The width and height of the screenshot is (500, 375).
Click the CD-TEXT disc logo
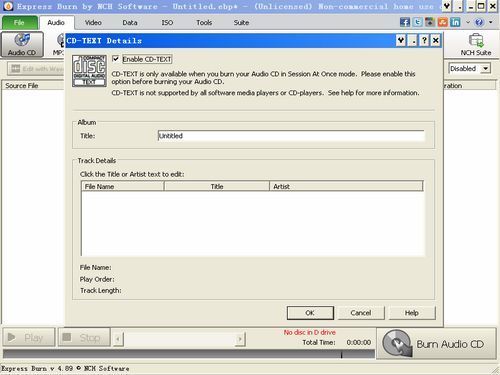click(x=89, y=71)
